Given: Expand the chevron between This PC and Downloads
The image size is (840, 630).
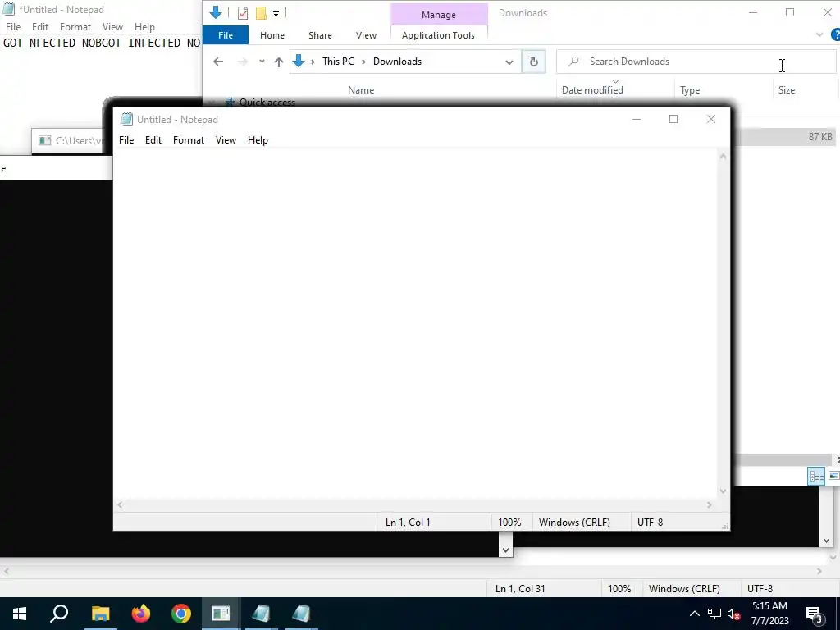Looking at the screenshot, I should [x=363, y=62].
